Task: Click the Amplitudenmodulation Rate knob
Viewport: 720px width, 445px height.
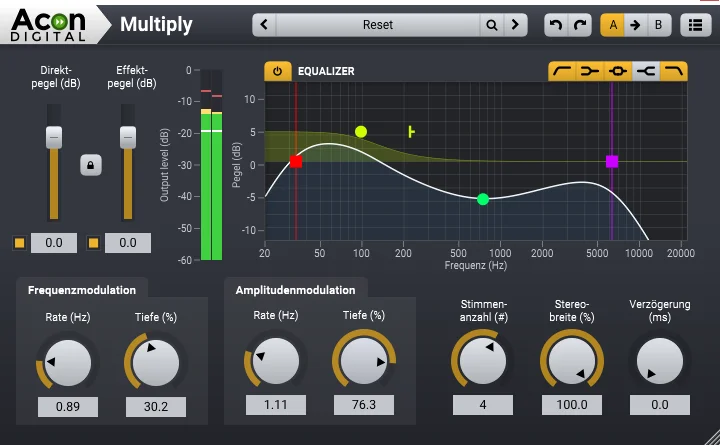Action: (x=276, y=361)
